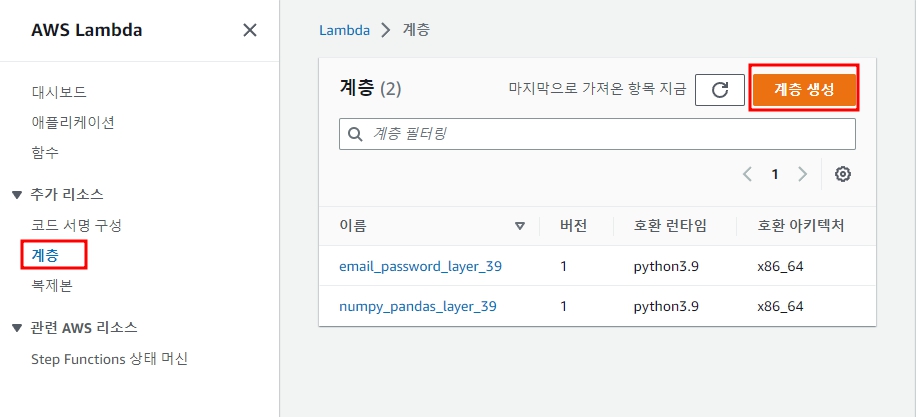This screenshot has height=417, width=919.
Task: Collapse the 추가 리소스 section
Action: click(x=17, y=194)
